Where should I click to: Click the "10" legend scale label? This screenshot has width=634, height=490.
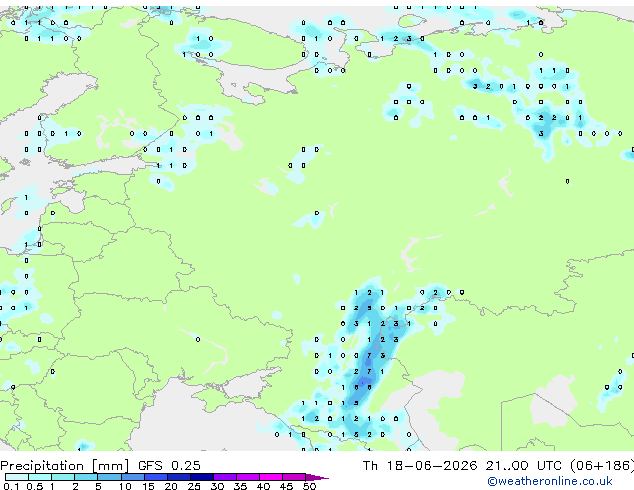tap(125, 486)
